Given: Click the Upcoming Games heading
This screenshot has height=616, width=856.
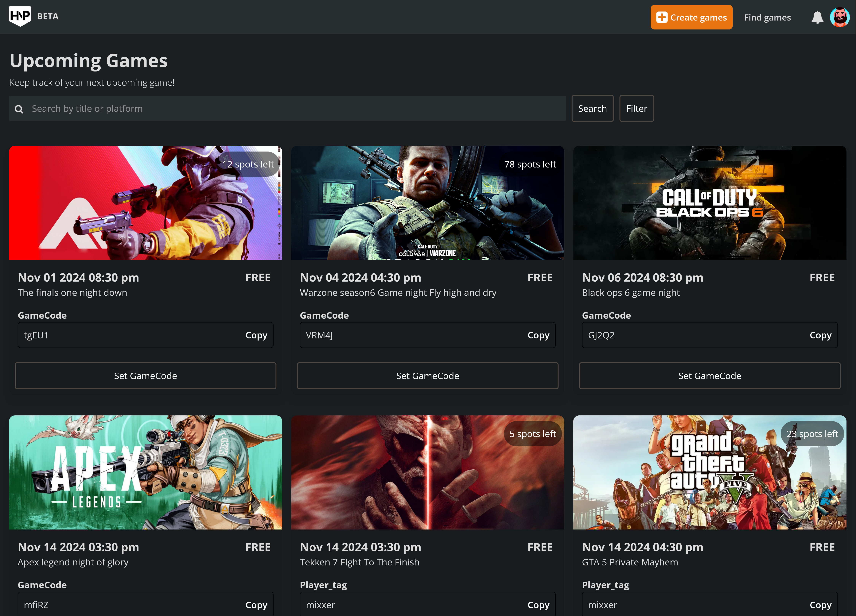Looking at the screenshot, I should click(89, 61).
